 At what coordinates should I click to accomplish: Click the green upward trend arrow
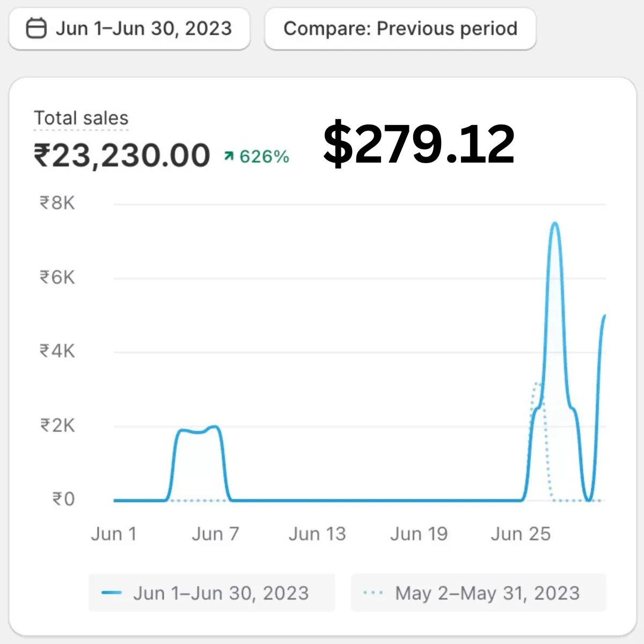point(229,156)
